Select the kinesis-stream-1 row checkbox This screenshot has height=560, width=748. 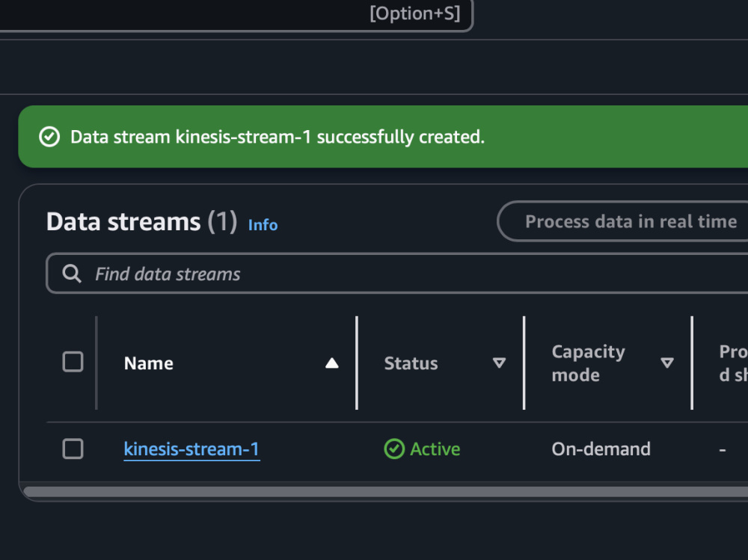pos(73,449)
